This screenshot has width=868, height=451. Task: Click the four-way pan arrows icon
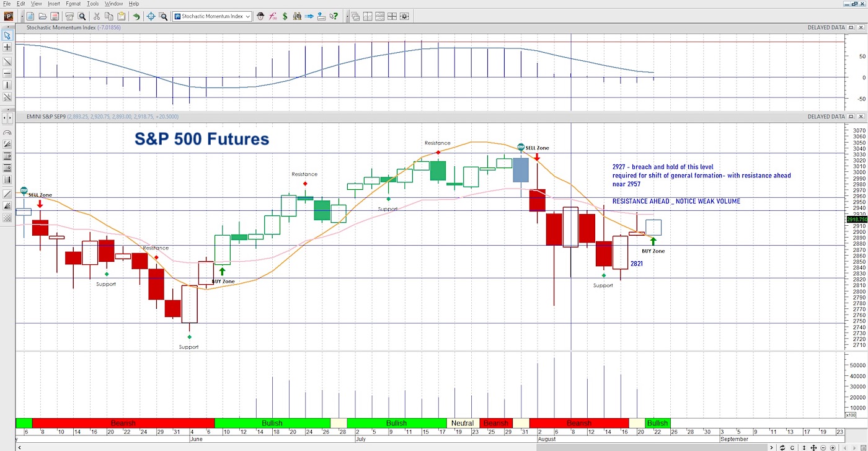pyautogui.click(x=813, y=447)
